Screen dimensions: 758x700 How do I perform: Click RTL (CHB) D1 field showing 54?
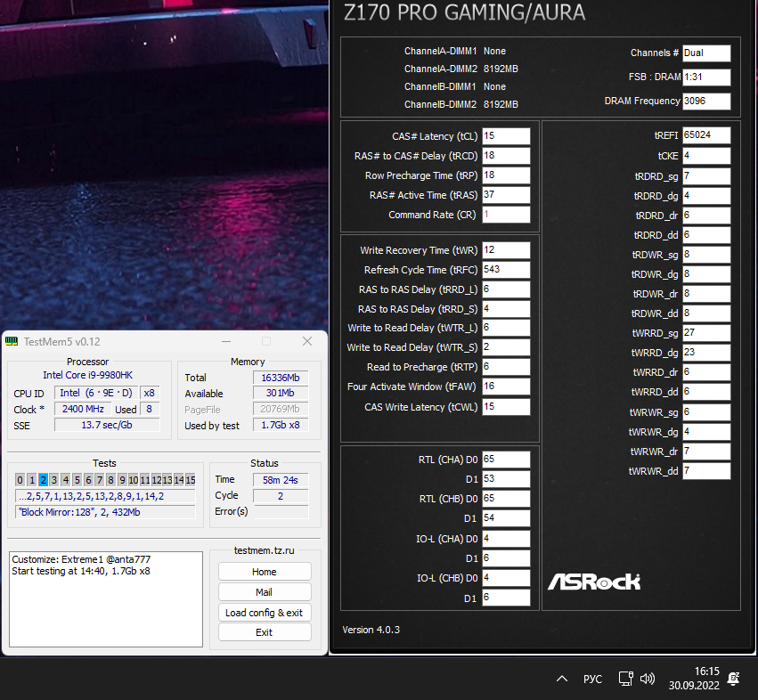pyautogui.click(x=506, y=518)
